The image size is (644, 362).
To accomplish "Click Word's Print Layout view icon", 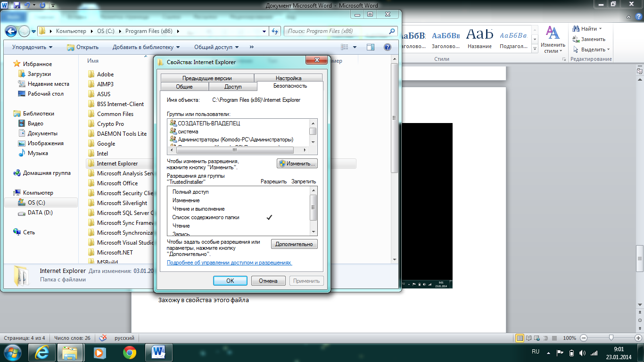I will coord(520,338).
